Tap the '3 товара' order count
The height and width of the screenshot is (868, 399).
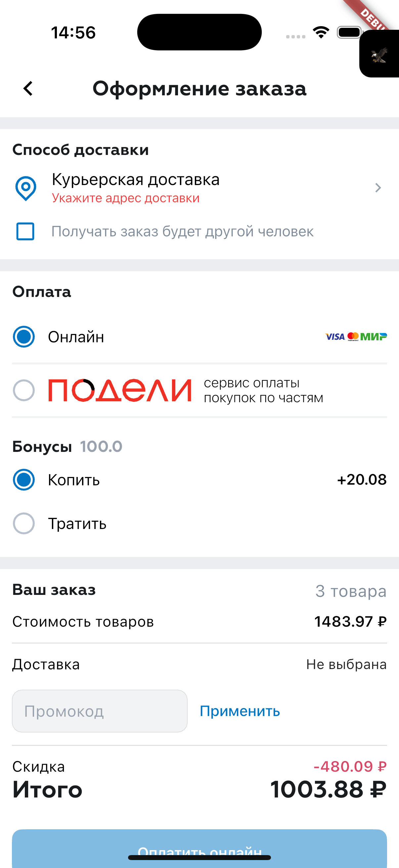click(350, 591)
